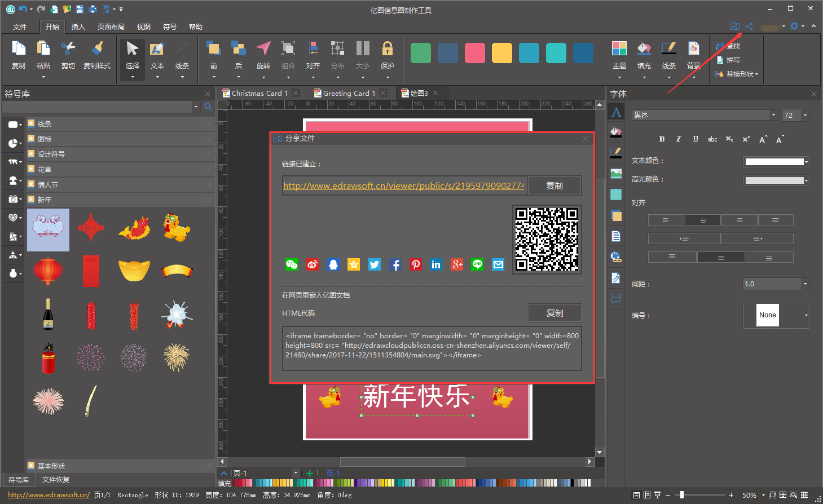Screen dimensions: 823x504
Task: Share to Facebook in the share dialog
Action: click(395, 264)
